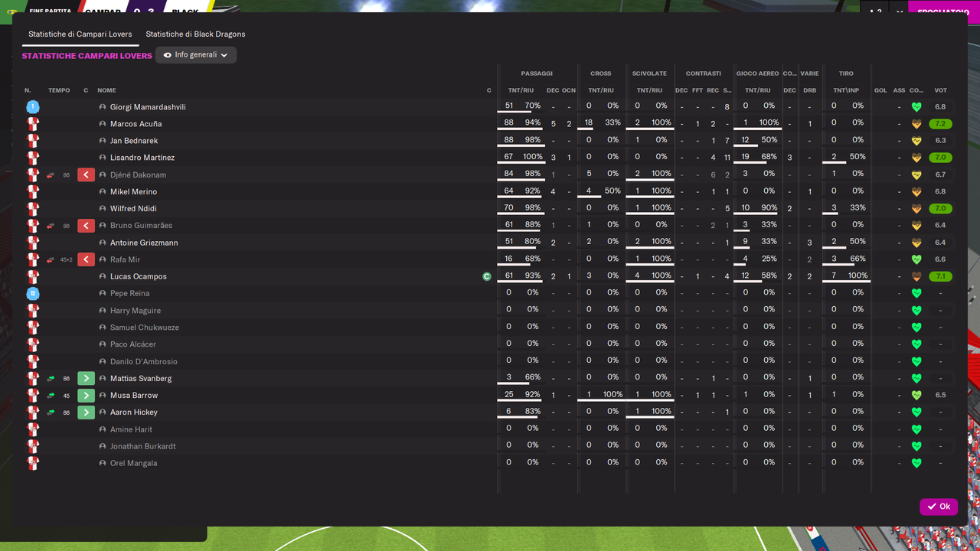Click Musa Barrow's green substituted-on arrow
The height and width of the screenshot is (551, 980).
point(87,396)
